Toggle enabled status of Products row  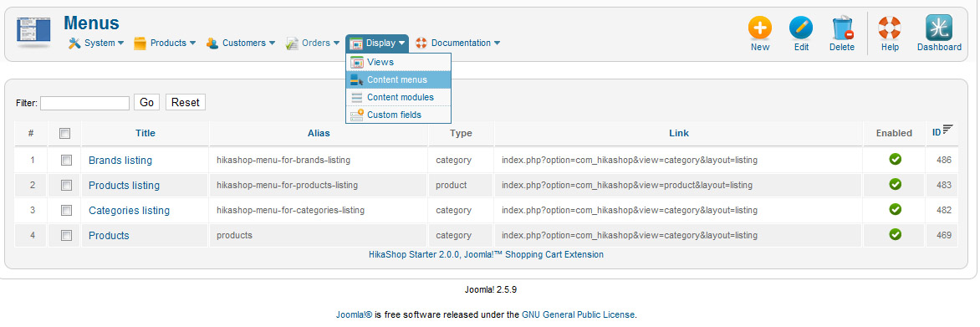click(x=895, y=234)
